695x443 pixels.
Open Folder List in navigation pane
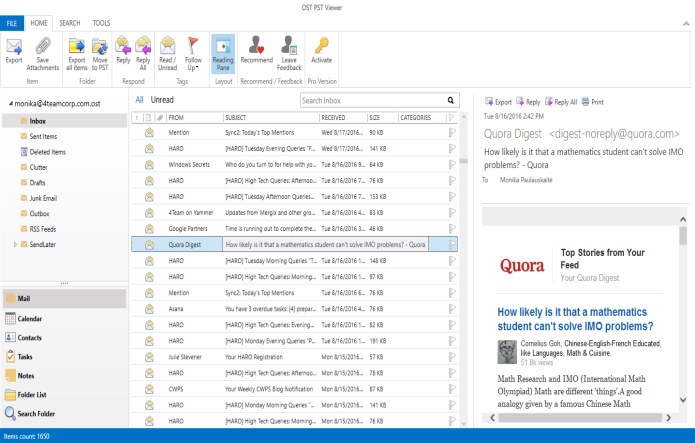26,395
